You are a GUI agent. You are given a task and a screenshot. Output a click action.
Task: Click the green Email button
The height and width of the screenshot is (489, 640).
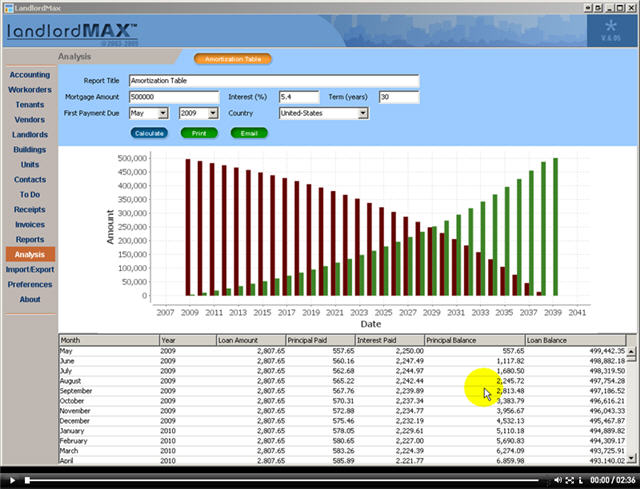coord(249,133)
